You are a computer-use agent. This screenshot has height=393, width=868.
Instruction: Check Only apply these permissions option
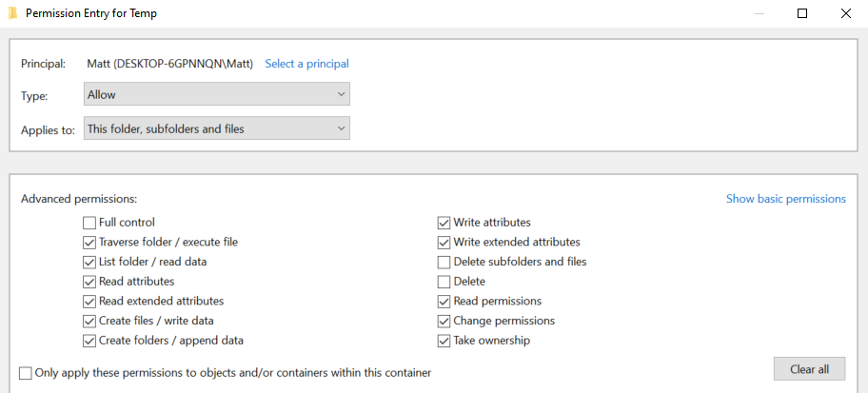pyautogui.click(x=25, y=373)
